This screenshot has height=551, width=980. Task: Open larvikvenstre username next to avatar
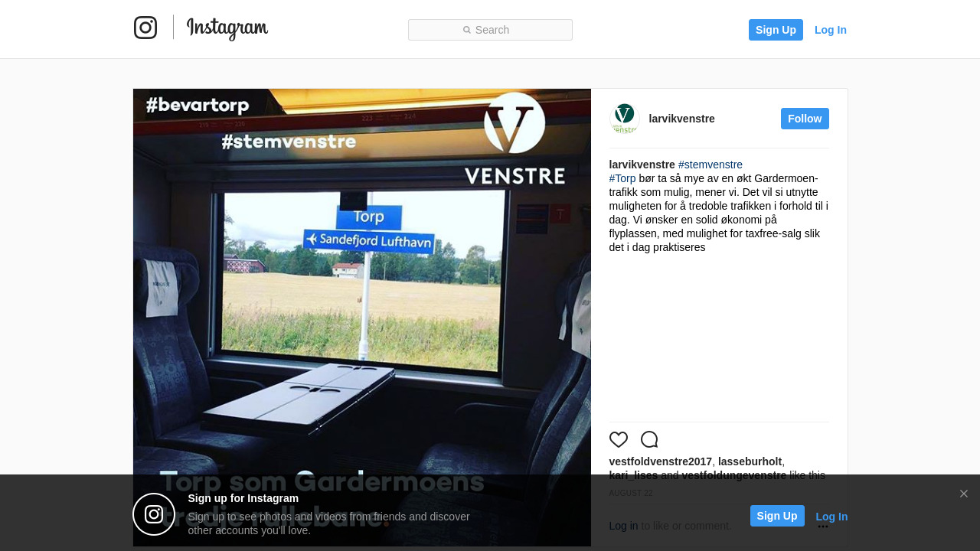point(682,119)
